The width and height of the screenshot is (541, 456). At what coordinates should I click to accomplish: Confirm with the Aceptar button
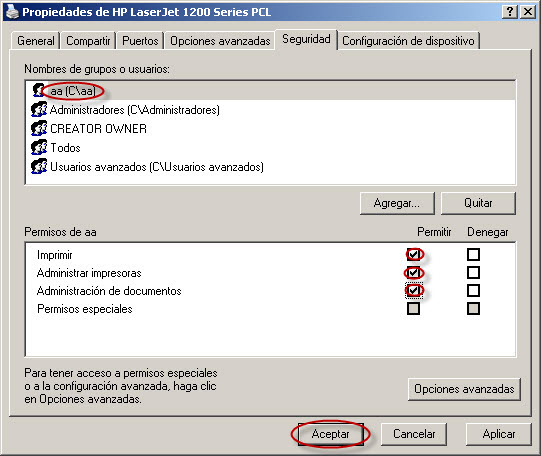pos(331,434)
